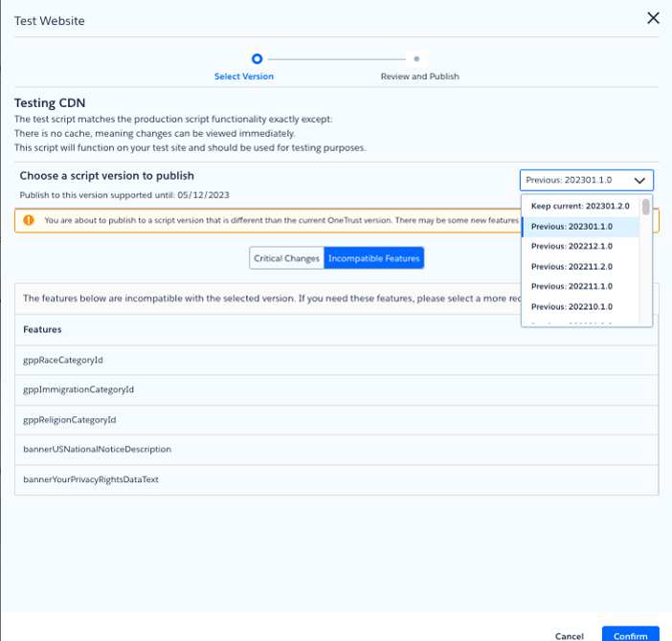This screenshot has height=641, width=672.
Task: Switch to Incompatible Features tab
Action: [373, 258]
